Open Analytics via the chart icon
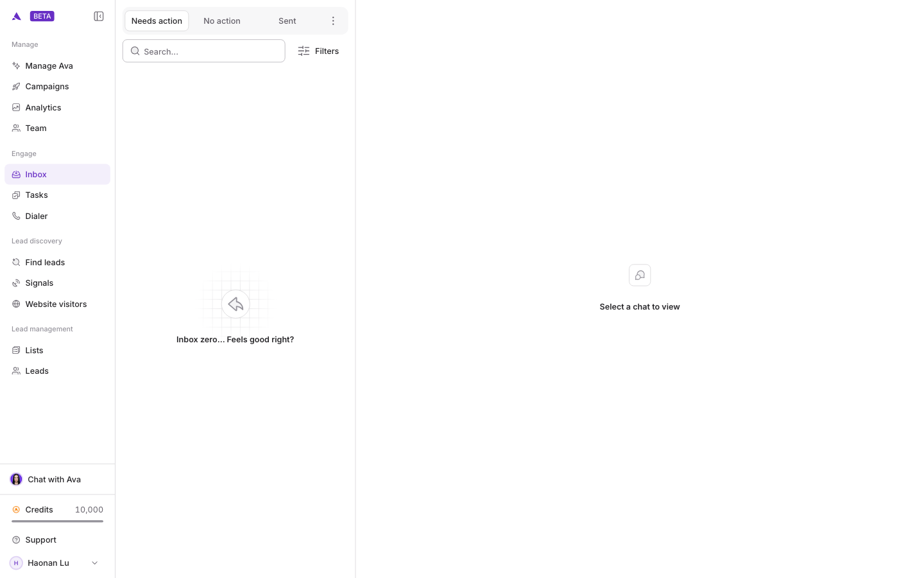Image resolution: width=924 pixels, height=578 pixels. point(16,107)
